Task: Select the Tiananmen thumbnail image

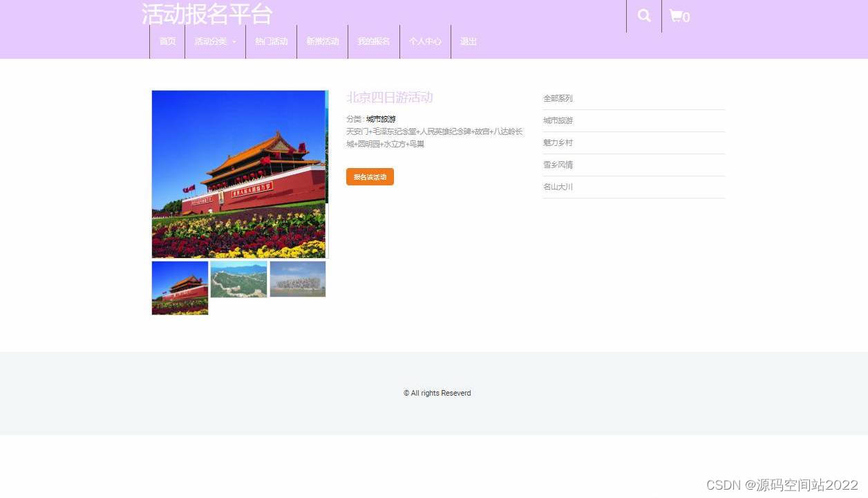Action: click(180, 288)
